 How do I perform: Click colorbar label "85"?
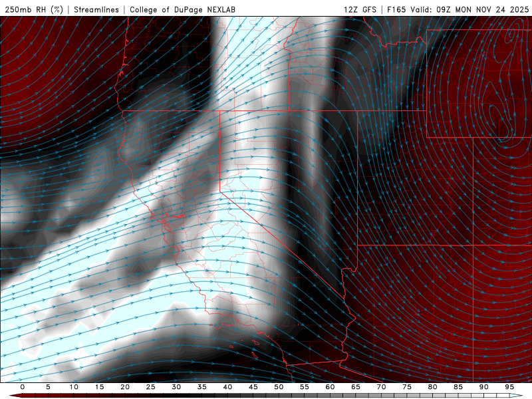(x=458, y=387)
